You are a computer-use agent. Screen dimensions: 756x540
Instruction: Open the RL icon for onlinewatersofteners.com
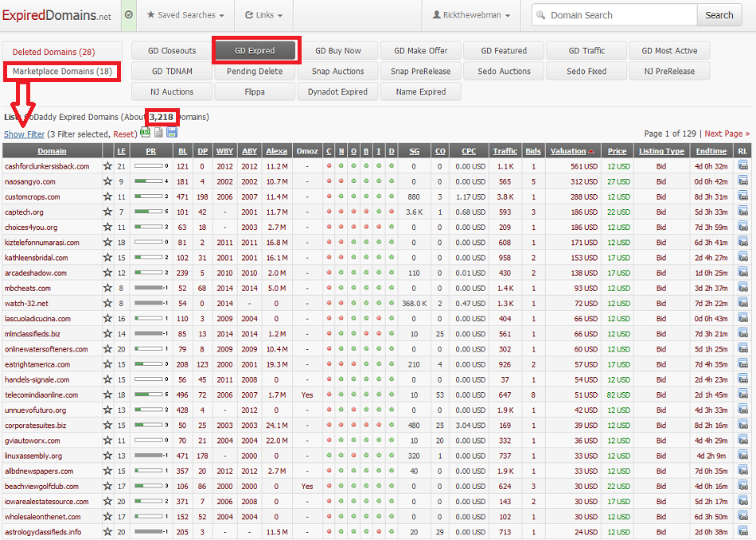[x=742, y=349]
